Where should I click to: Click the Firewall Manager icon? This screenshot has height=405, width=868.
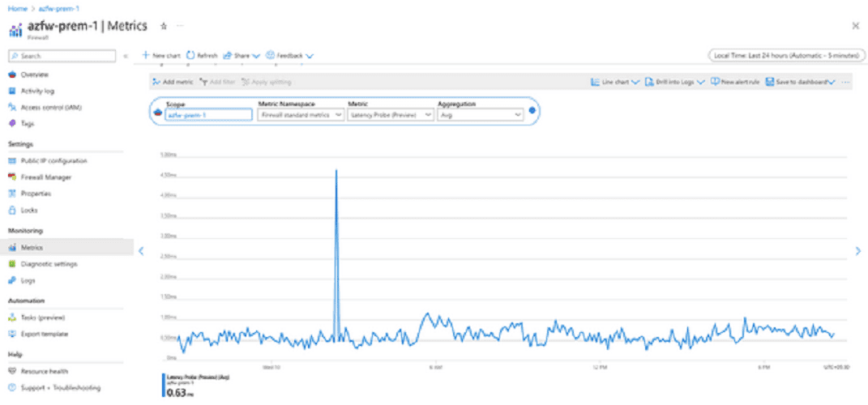coord(12,177)
